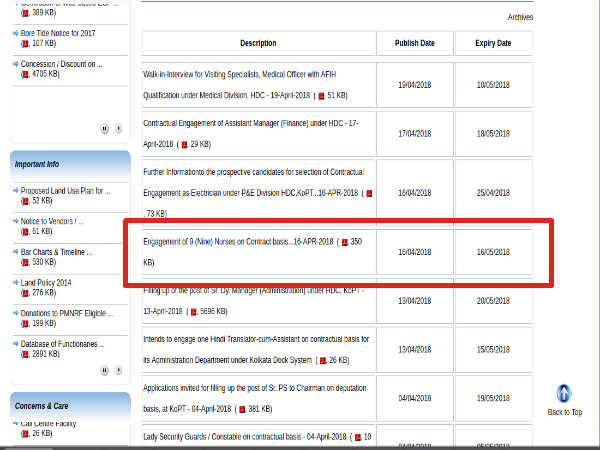Viewport: 600px width, 450px height.
Task: Open PDF icon under Notice to Vendors
Action: pos(25,232)
